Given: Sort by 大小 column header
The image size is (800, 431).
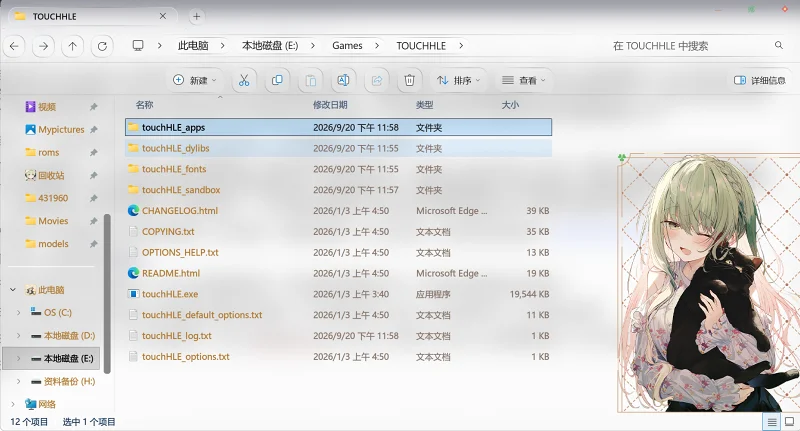Looking at the screenshot, I should (510, 105).
